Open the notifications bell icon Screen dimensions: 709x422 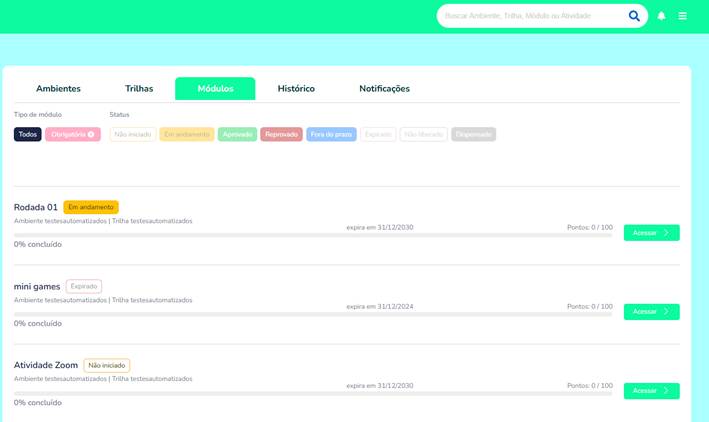click(661, 16)
